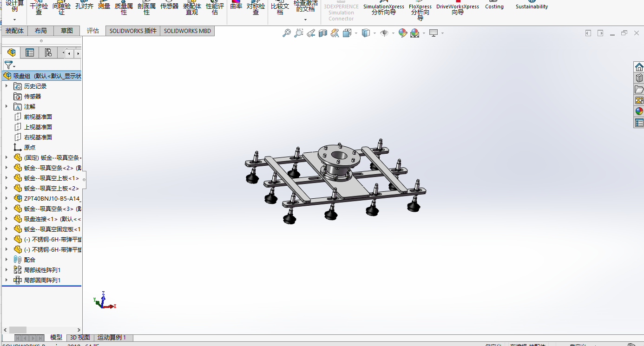Viewport: 644px width, 346px height.
Task: Open the Appearances task pane color ball
Action: [x=639, y=111]
